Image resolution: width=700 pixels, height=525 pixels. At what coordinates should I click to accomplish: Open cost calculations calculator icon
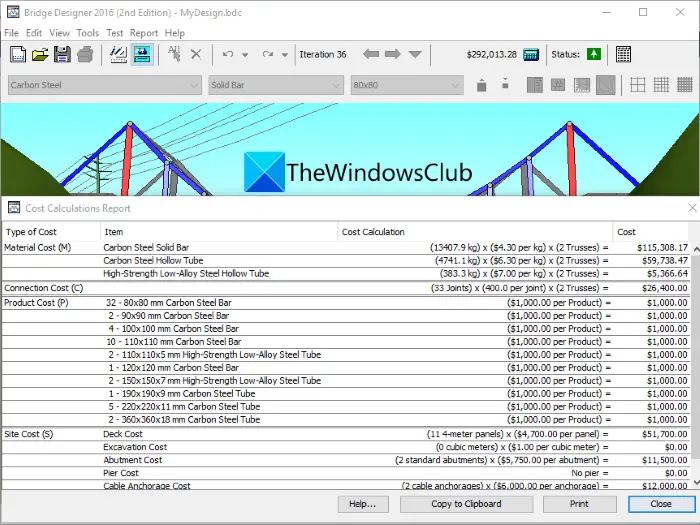pyautogui.click(x=531, y=54)
